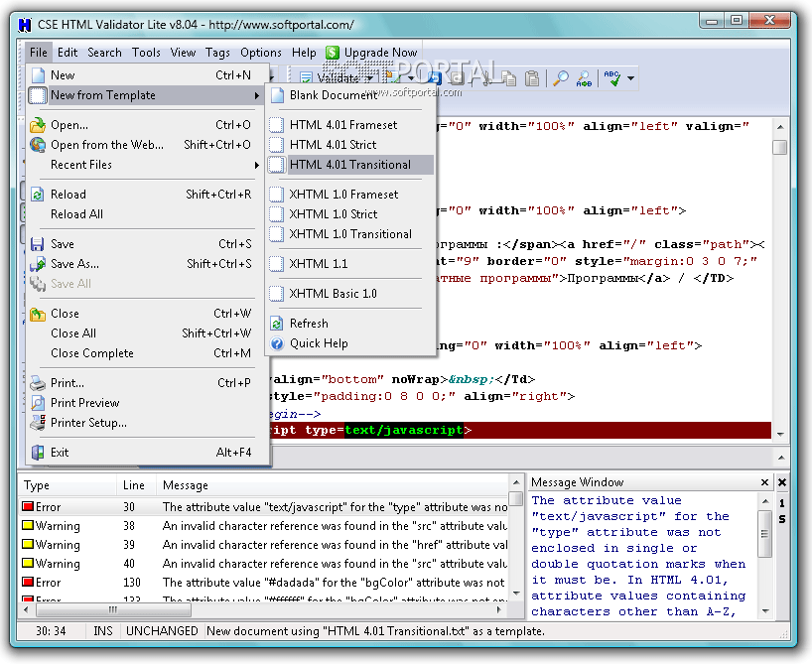Choose Open... from the File menu
The width and height of the screenshot is (812, 664).
pos(148,125)
